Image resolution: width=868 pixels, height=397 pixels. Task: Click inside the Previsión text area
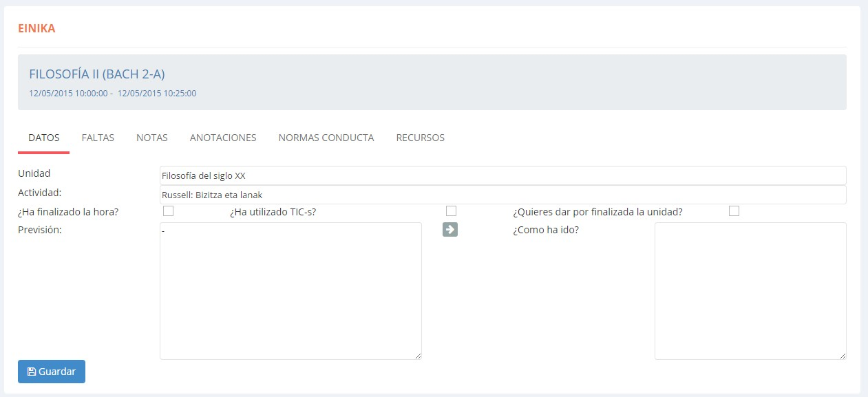pyautogui.click(x=290, y=290)
